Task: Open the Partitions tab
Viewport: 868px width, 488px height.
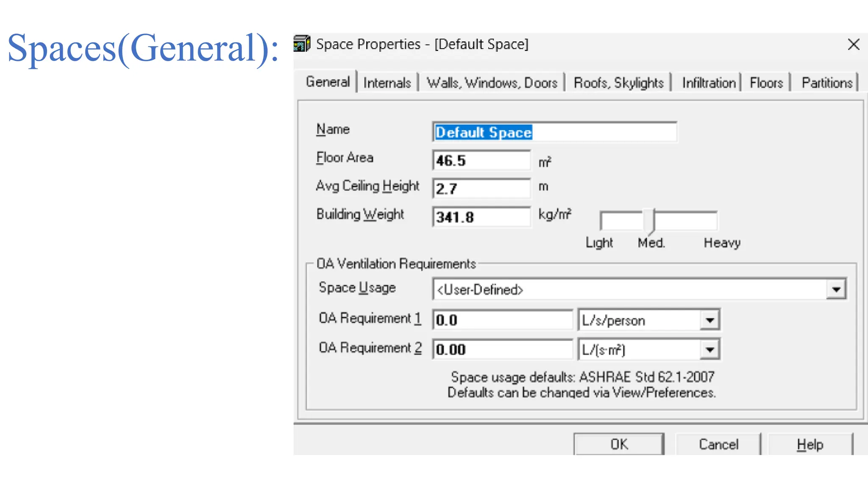Action: click(827, 83)
